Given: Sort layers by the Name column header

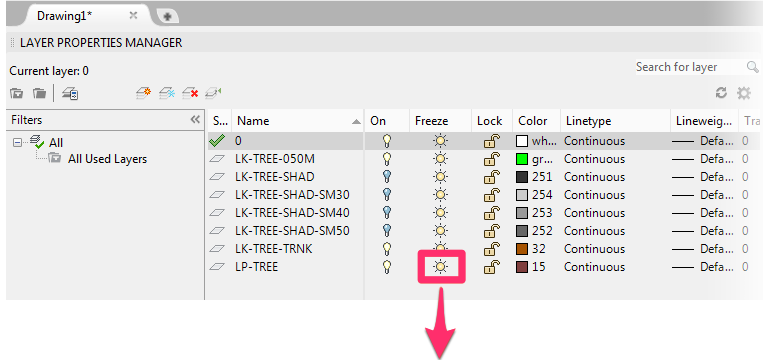Looking at the screenshot, I should (298, 121).
